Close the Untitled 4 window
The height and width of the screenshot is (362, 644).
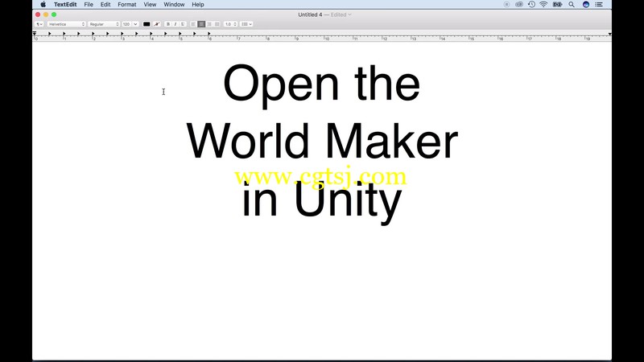point(38,14)
